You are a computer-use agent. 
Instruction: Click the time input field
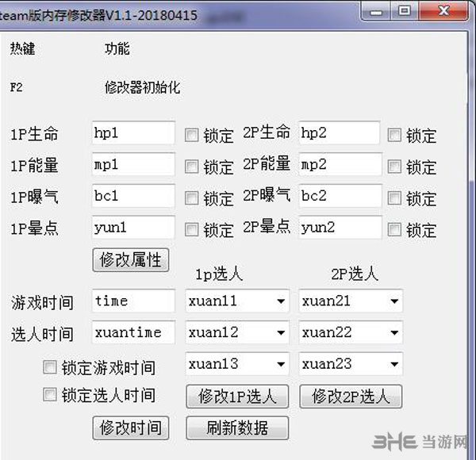[x=133, y=301]
